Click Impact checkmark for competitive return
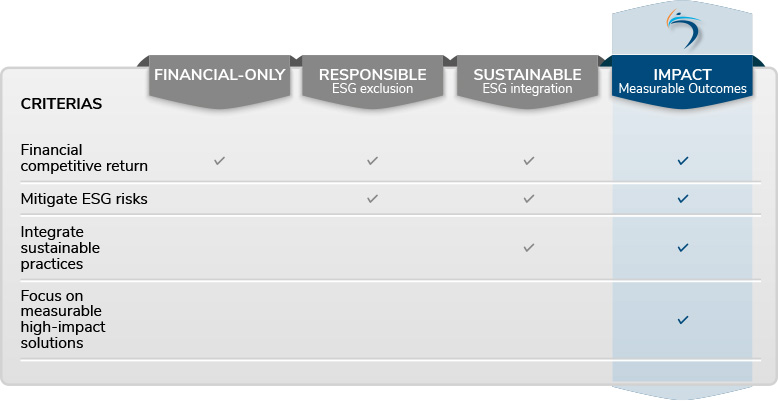 683,160
